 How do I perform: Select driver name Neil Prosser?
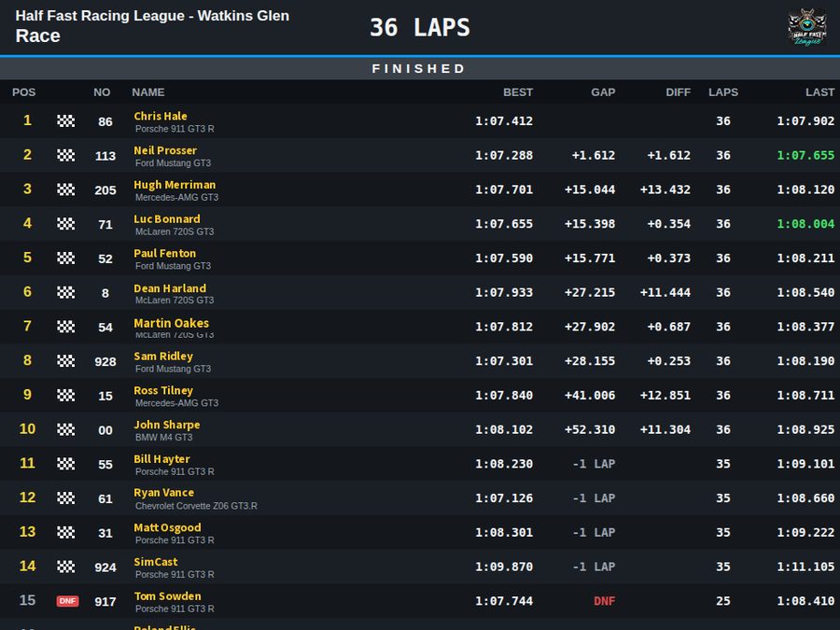(x=165, y=150)
